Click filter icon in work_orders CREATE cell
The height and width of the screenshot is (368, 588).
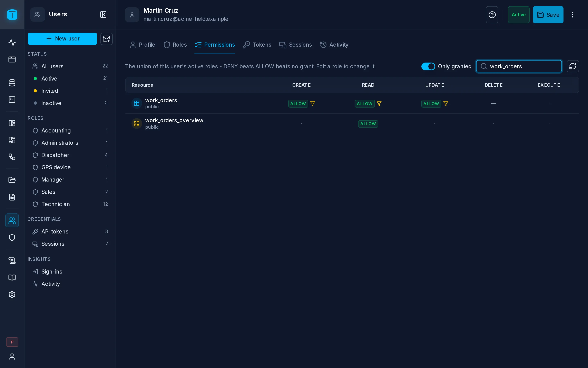click(x=312, y=104)
